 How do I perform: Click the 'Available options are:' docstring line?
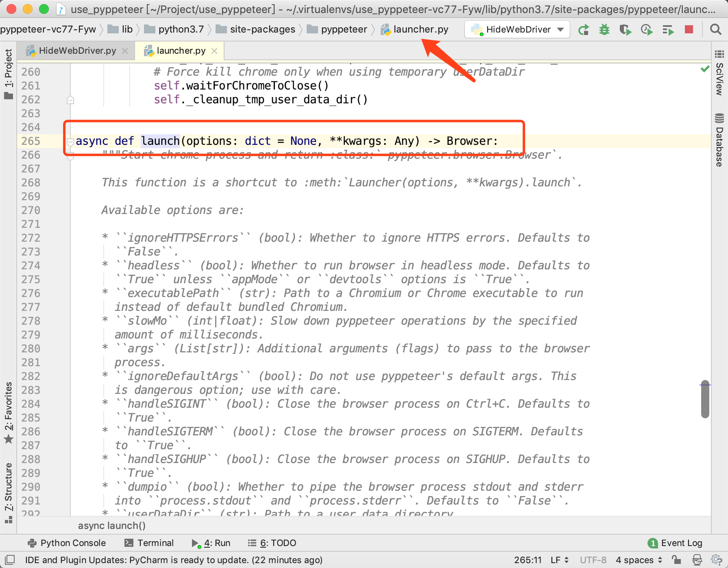click(172, 210)
